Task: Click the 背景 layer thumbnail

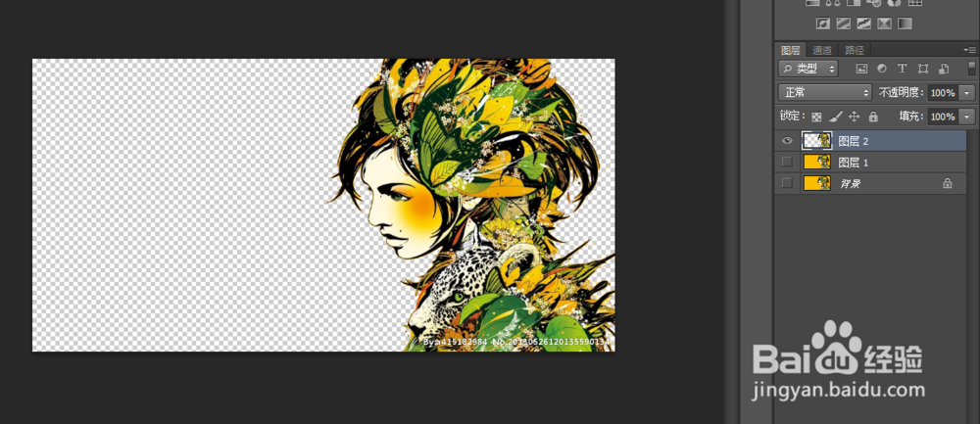Action: [817, 183]
